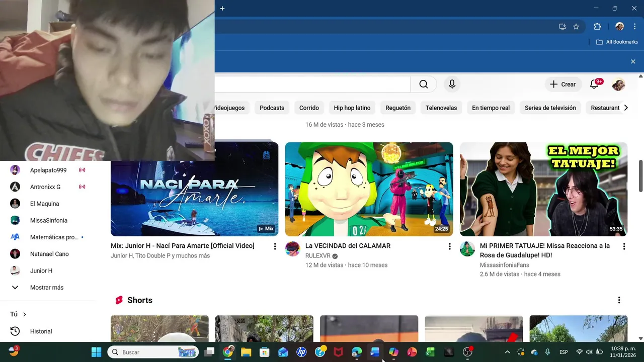Open Chrome's three-dot menu
Screen dimensions: 644x362
tap(634, 27)
